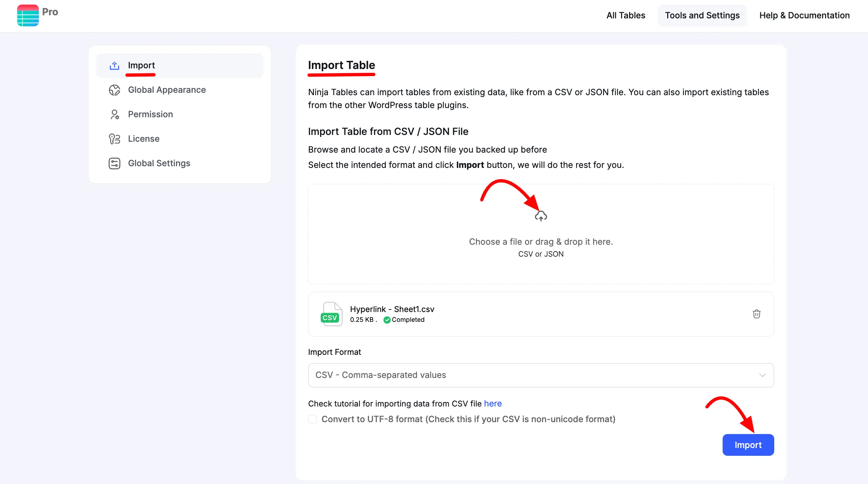The image size is (868, 484).
Task: Click the CSV file type icon
Action: click(x=331, y=314)
